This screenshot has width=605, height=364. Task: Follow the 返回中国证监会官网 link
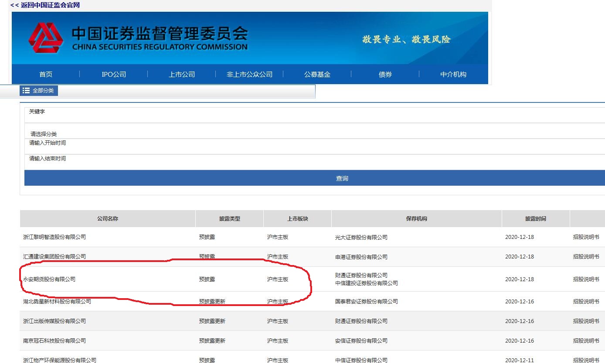tap(45, 5)
